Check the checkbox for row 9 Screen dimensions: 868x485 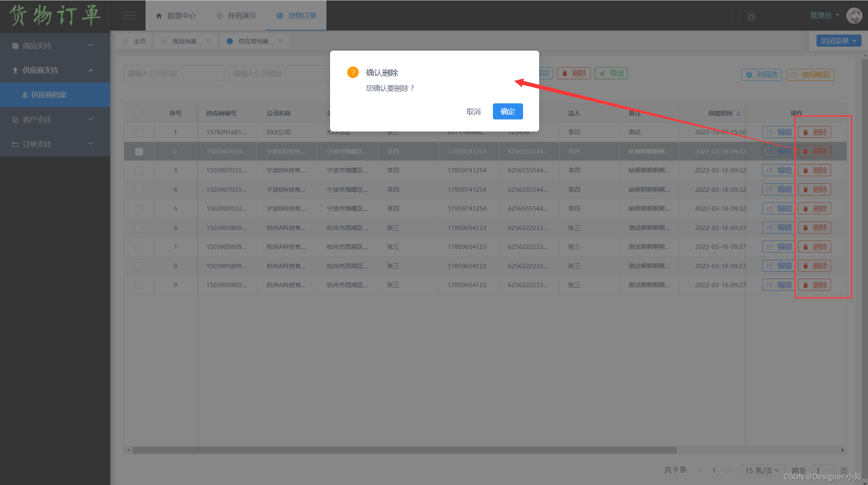point(139,285)
